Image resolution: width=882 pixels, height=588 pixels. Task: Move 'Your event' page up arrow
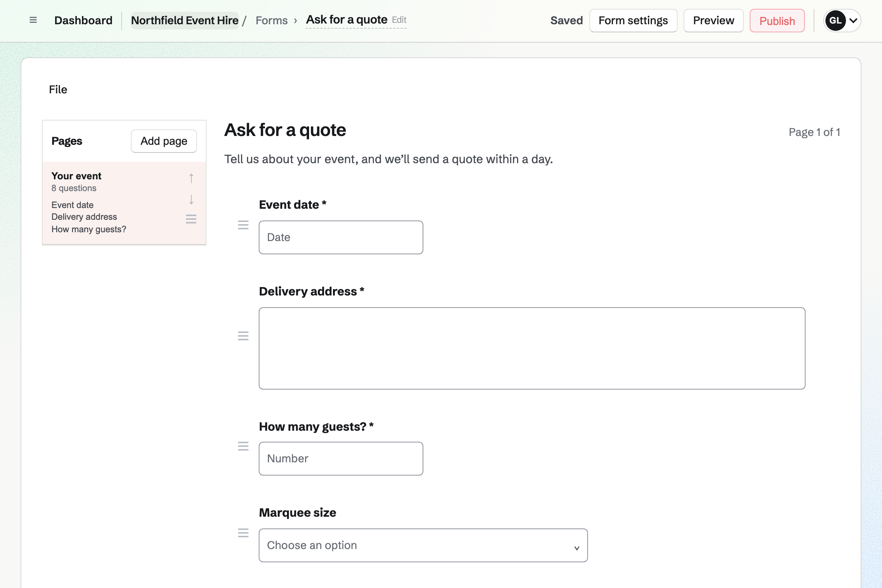point(191,178)
